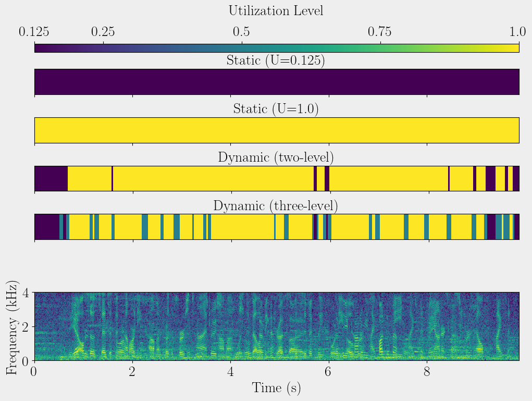The image size is (532, 401).
Task: Click the 4 tick label on frequency axis
Action: [25, 293]
